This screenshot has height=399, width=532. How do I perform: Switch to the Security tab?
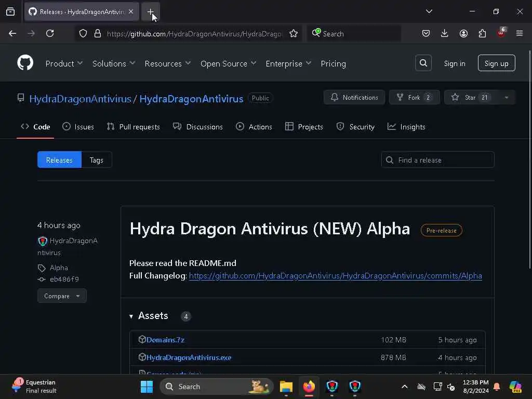point(355,127)
